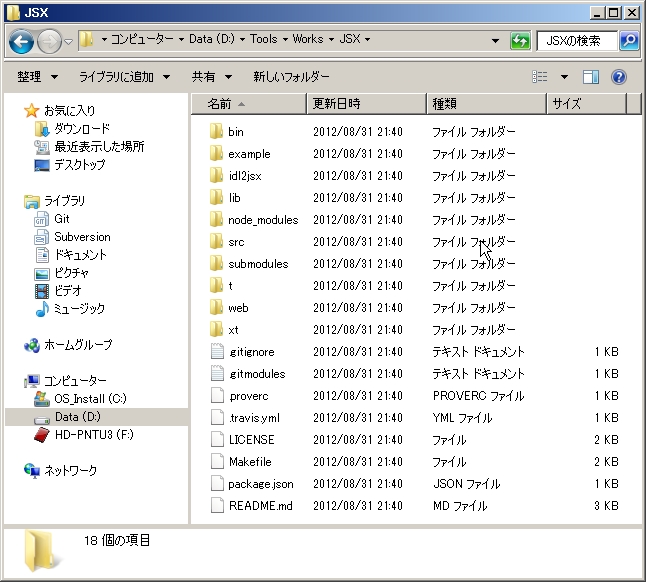Viewport: 646px width, 582px height.
Task: Select デスクトップ in favorites
Action: click(x=80, y=165)
